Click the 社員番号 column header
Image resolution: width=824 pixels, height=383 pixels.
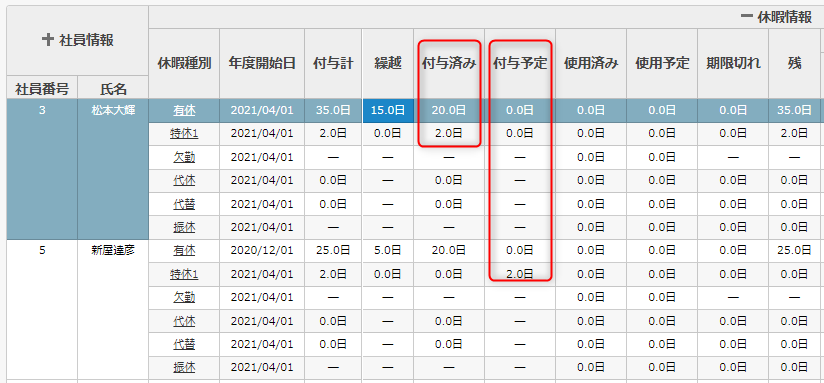tap(42, 87)
